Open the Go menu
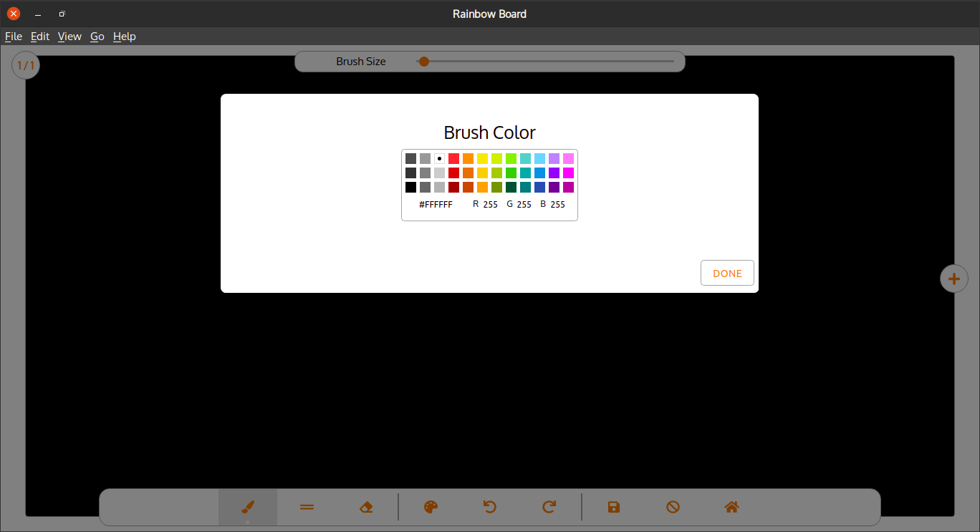Viewport: 980px width, 532px height. coord(97,37)
